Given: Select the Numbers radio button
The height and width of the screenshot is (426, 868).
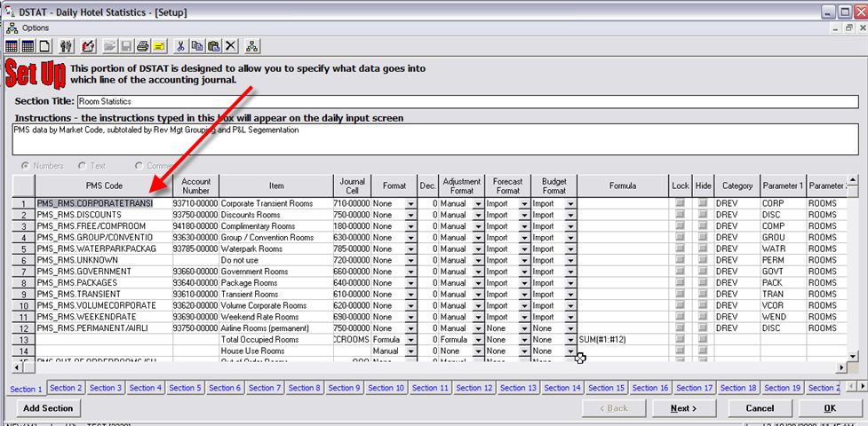Looking at the screenshot, I should coord(26,165).
